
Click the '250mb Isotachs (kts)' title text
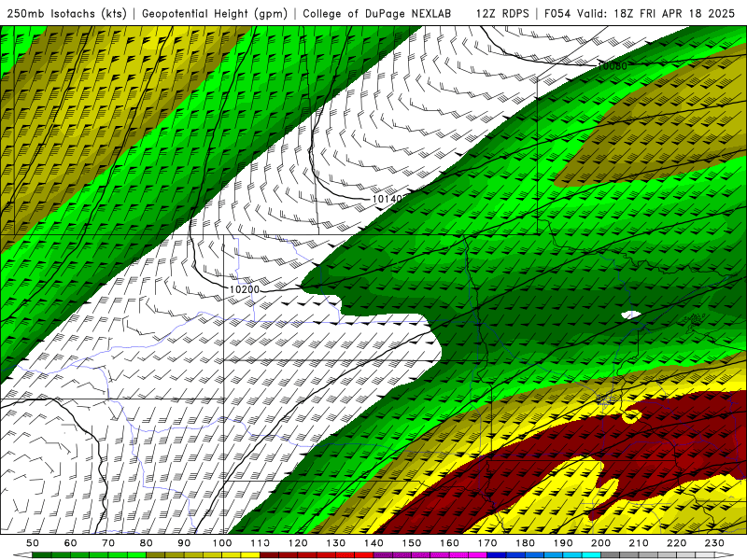66,14
